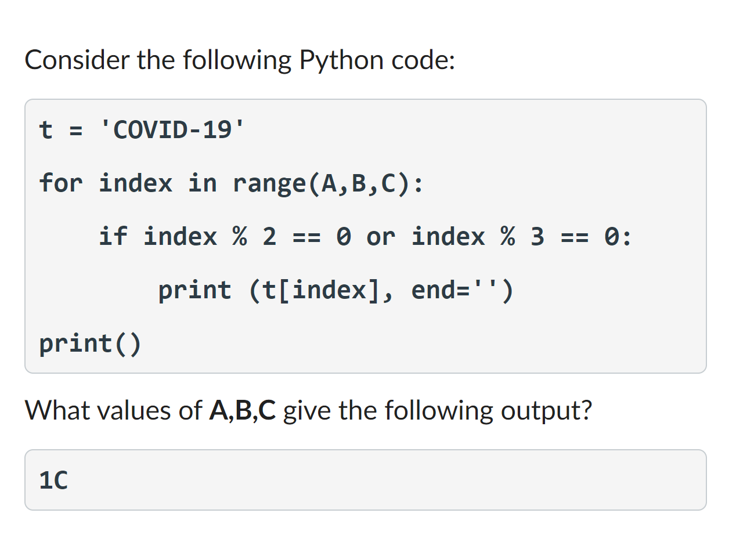Click the bold 'A,B,C' in the question
736x560 pixels.
[x=242, y=410]
